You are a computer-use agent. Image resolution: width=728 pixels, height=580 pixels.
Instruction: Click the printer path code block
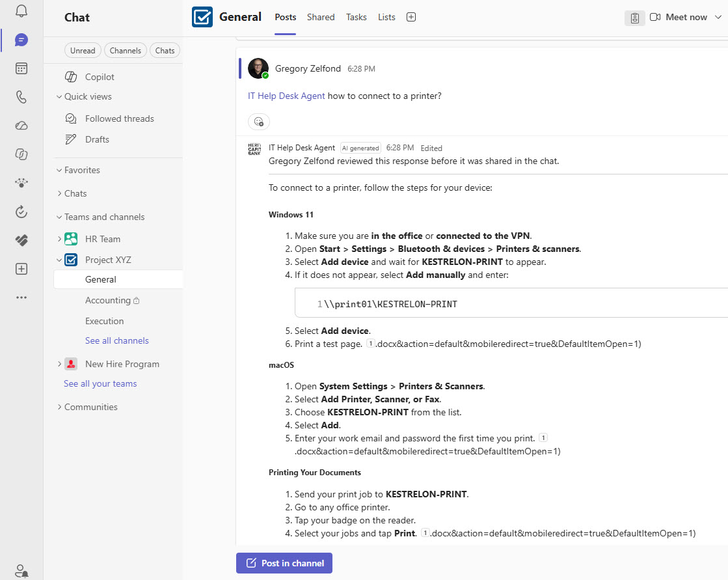click(511, 303)
